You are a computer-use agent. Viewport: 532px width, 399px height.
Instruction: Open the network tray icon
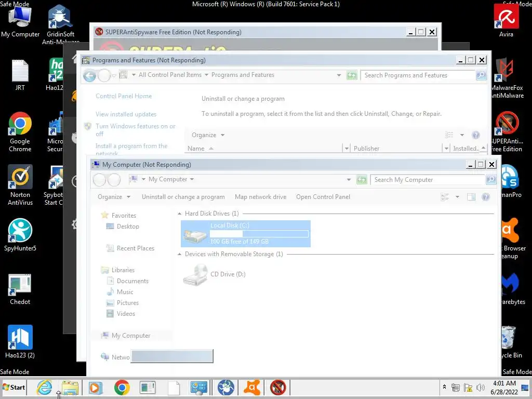(x=455, y=388)
